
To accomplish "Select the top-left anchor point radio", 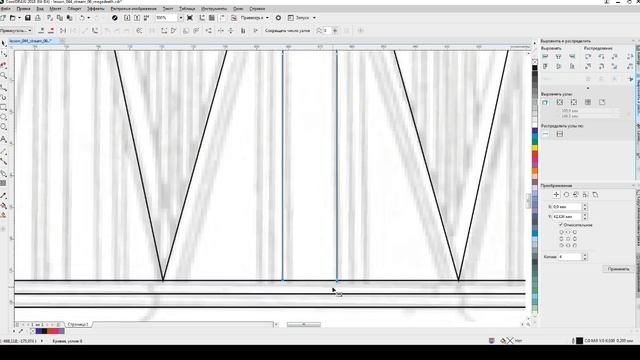I will coord(561,232).
